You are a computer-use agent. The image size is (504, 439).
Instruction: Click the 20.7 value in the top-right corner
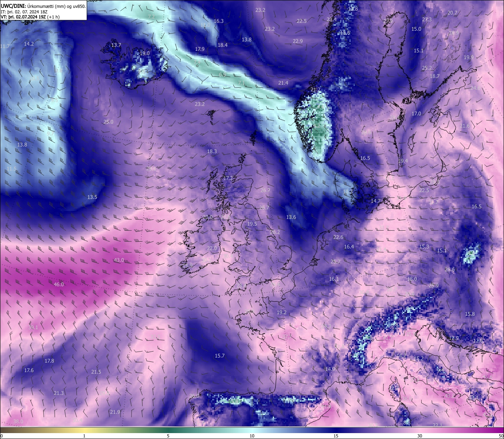point(452,13)
